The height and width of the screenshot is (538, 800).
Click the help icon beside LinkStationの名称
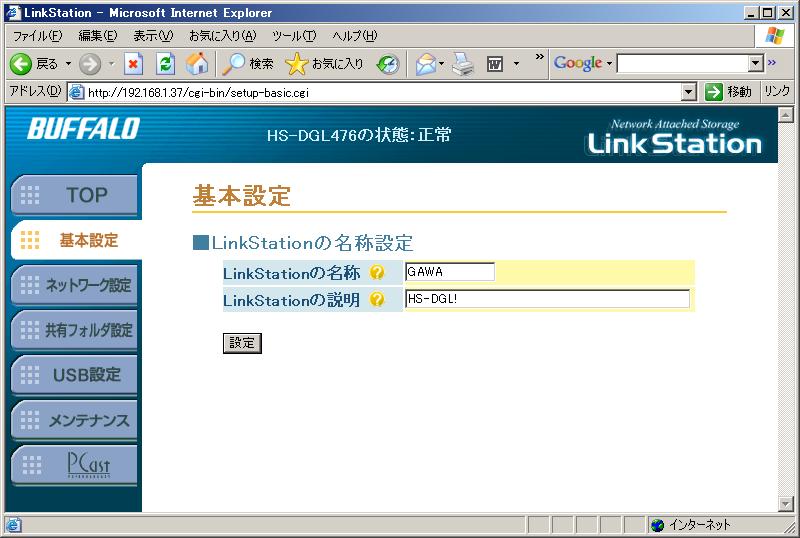[x=377, y=273]
